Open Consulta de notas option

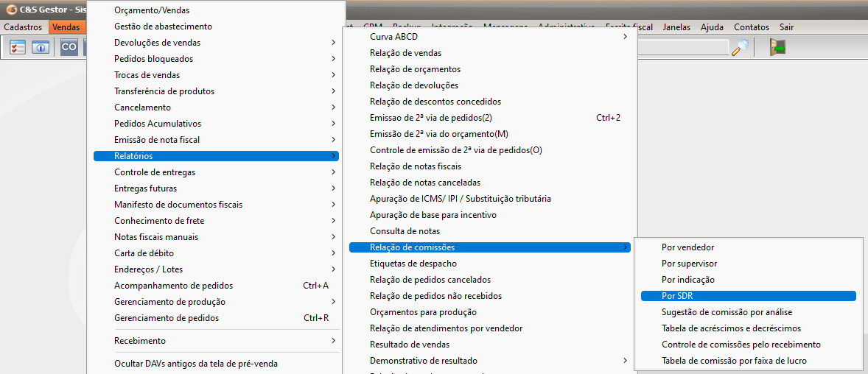pos(405,231)
